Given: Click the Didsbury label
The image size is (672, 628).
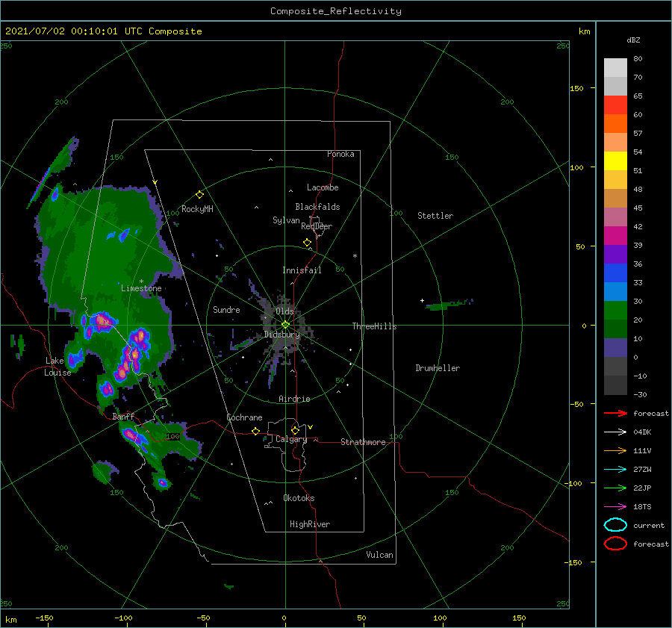Looking at the screenshot, I should 282,335.
